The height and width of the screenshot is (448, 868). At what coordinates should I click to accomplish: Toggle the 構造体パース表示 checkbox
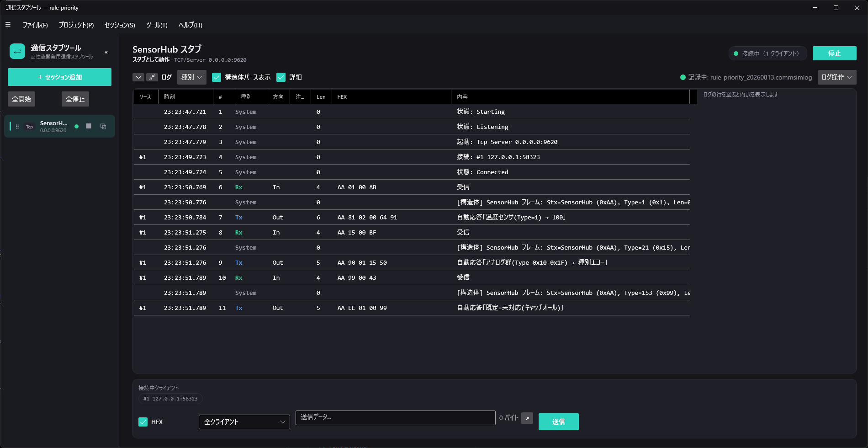pyautogui.click(x=217, y=77)
